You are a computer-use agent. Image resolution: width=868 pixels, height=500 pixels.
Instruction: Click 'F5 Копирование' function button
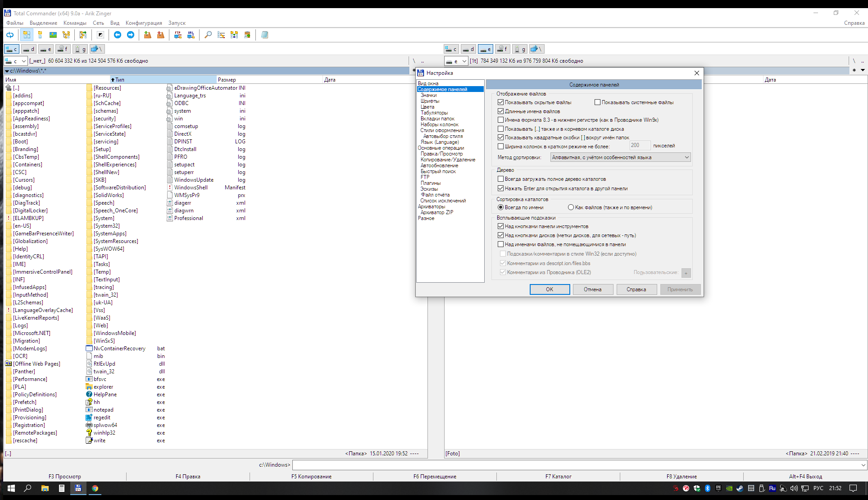pos(311,477)
